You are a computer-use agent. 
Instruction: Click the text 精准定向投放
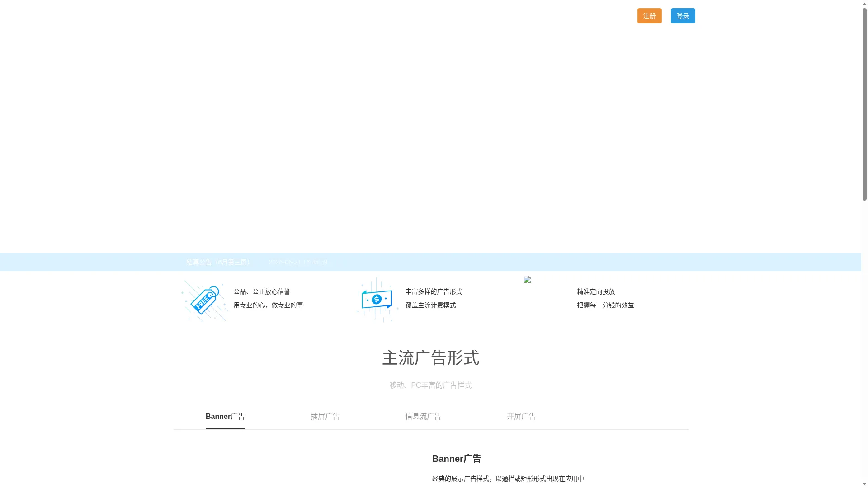596,292
